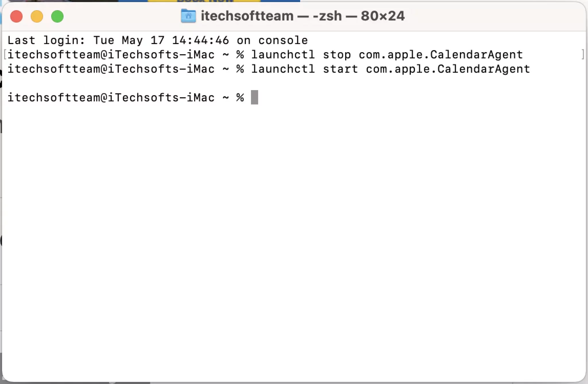The image size is (588, 384).
Task: Click com.apple.CalendarAgent on the stop line
Action: tap(441, 55)
